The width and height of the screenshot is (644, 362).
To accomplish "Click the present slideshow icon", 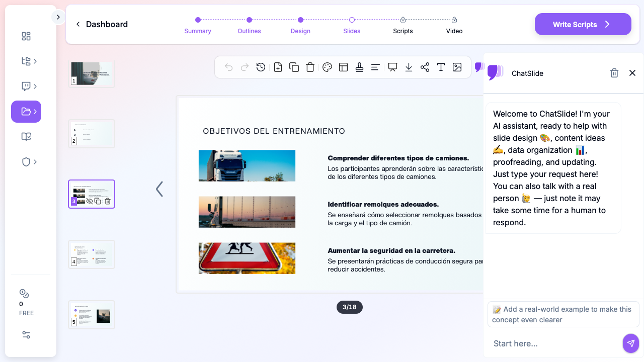I will [392, 67].
